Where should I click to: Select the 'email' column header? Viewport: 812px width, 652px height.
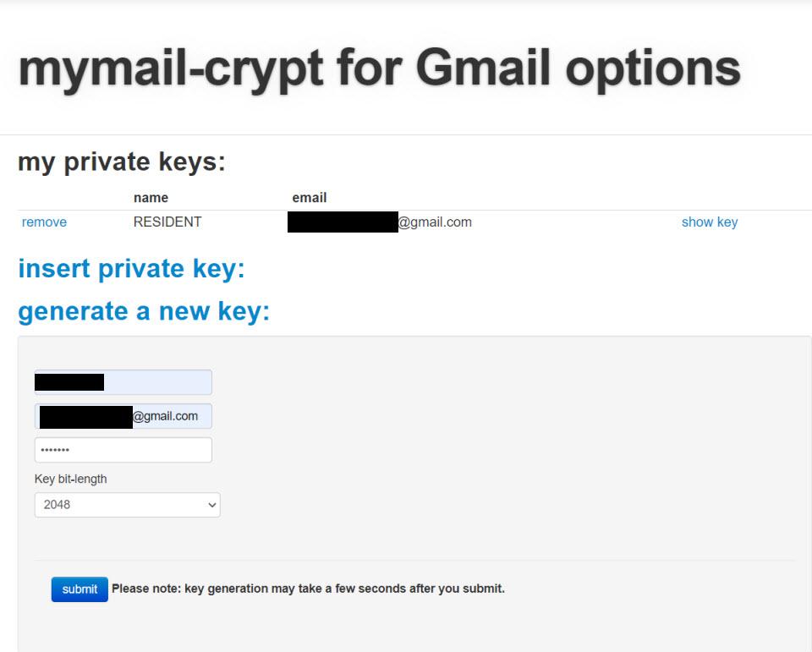click(x=310, y=197)
